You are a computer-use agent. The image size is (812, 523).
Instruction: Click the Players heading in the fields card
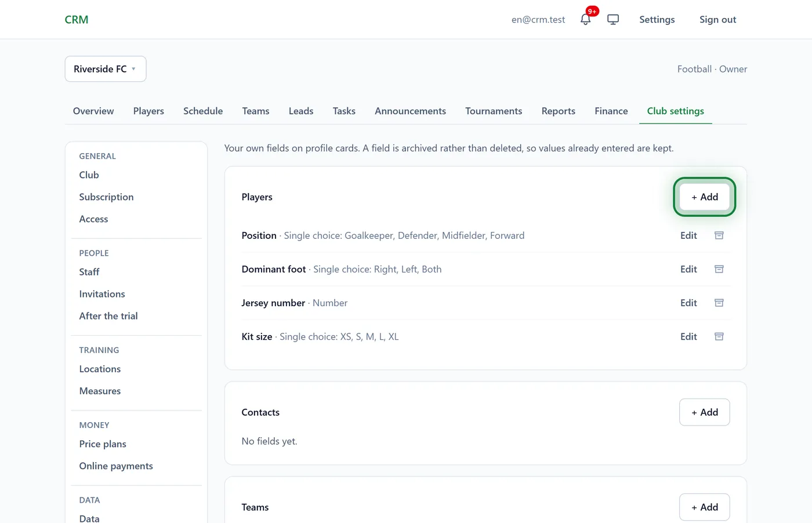pyautogui.click(x=257, y=197)
